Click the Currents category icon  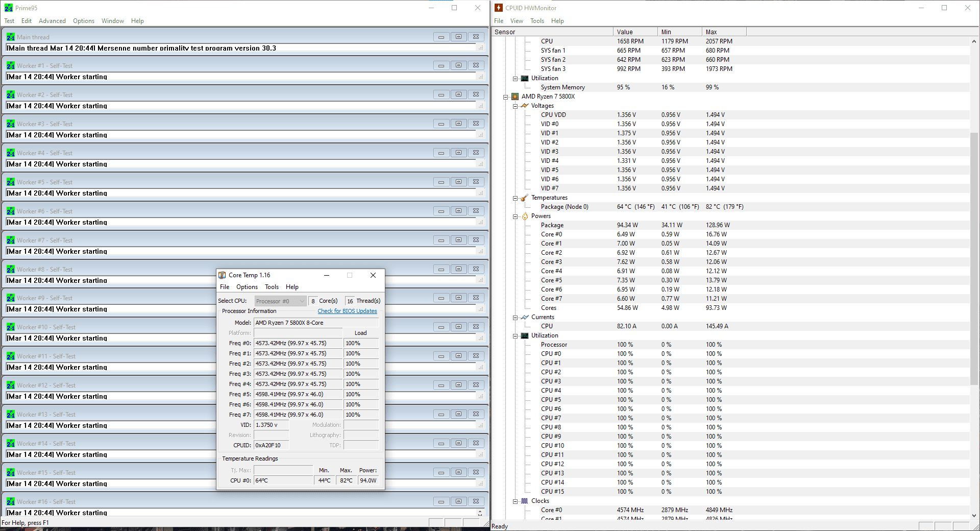[525, 317]
